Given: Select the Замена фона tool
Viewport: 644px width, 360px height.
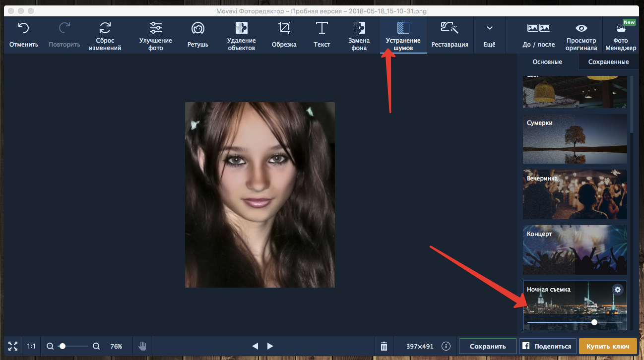Looking at the screenshot, I should point(359,28).
